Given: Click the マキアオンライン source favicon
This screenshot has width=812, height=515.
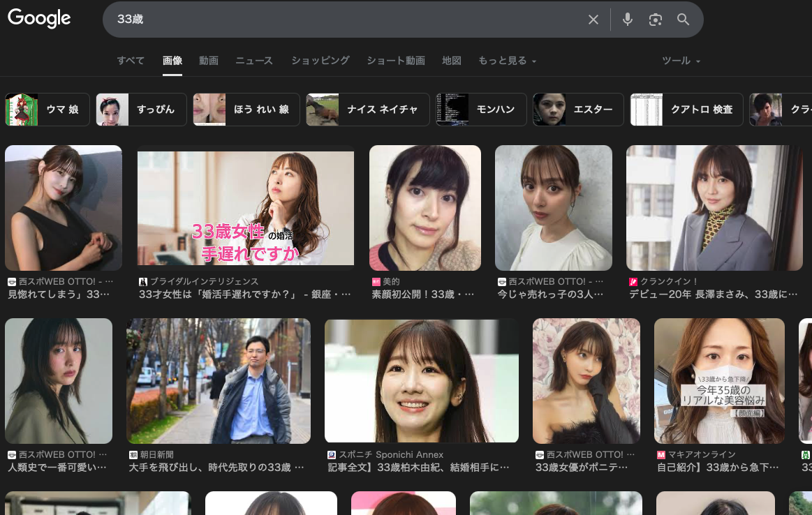Looking at the screenshot, I should coord(660,454).
